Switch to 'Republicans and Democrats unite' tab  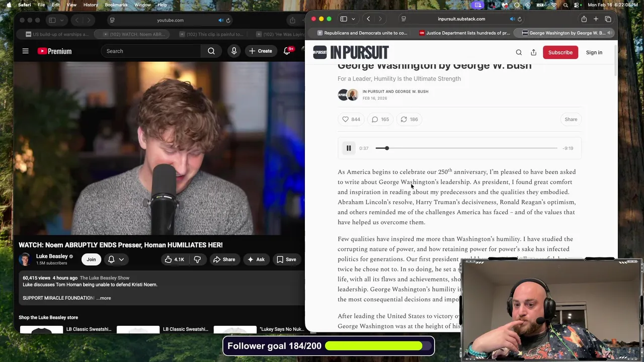coord(362,33)
